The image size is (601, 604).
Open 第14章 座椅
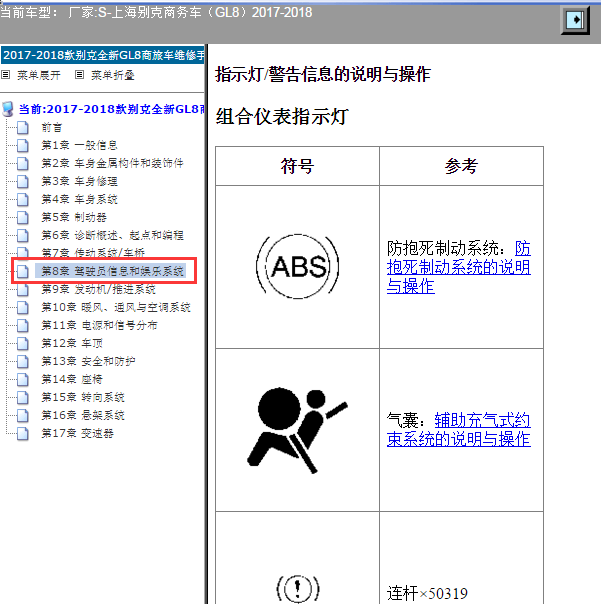pos(72,379)
